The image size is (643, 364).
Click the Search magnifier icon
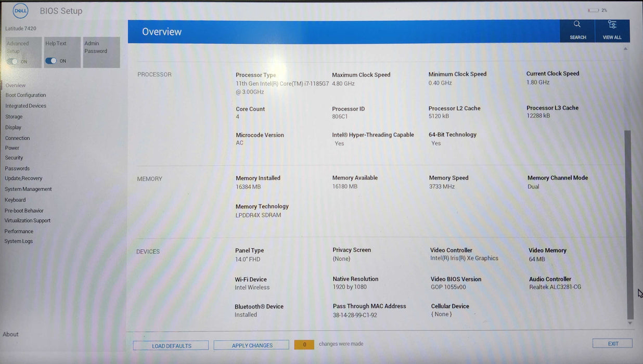pyautogui.click(x=577, y=24)
